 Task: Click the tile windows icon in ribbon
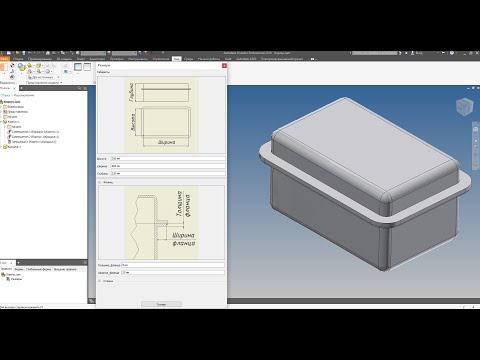pos(87,67)
